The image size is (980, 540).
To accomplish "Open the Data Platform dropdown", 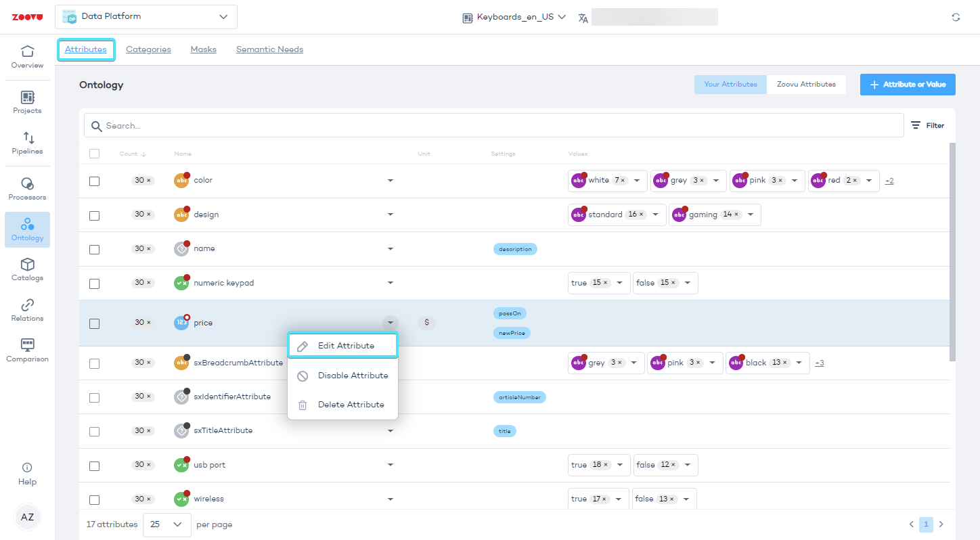I will (x=146, y=17).
